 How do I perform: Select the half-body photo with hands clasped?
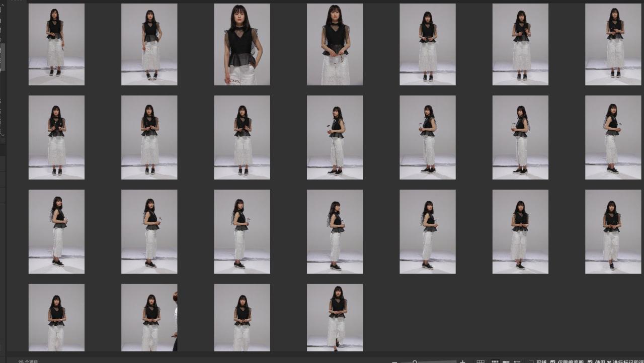pyautogui.click(x=335, y=44)
